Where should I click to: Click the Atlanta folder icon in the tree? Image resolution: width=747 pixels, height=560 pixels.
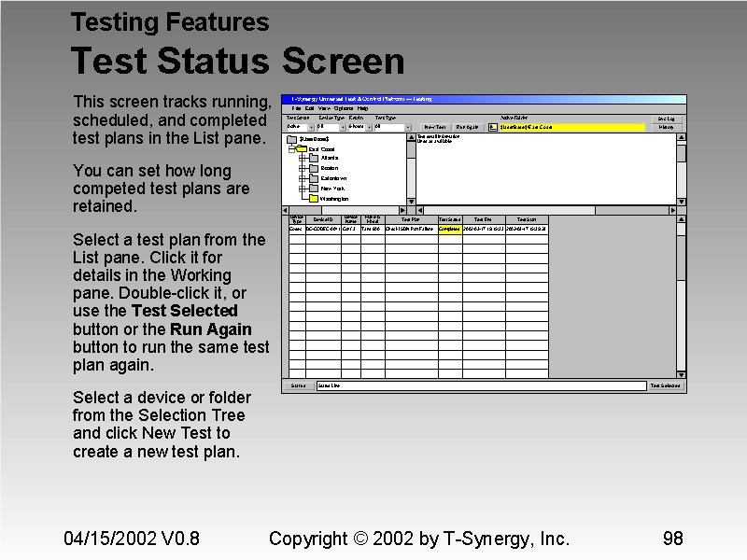(312, 157)
